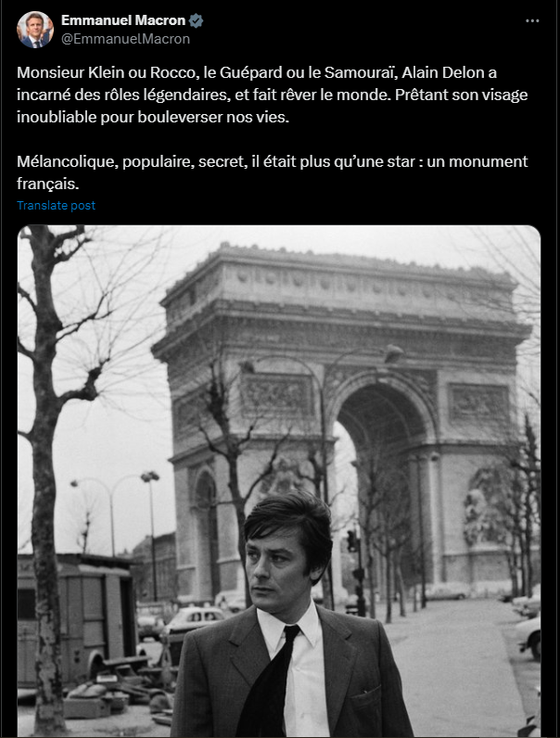The image size is (560, 738).
Task: Click the traffic light in the photo
Action: 351,541
